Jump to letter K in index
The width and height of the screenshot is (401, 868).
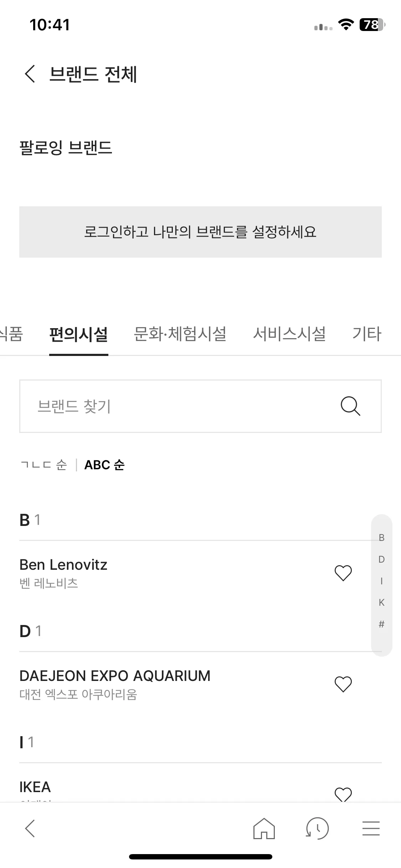[381, 603]
